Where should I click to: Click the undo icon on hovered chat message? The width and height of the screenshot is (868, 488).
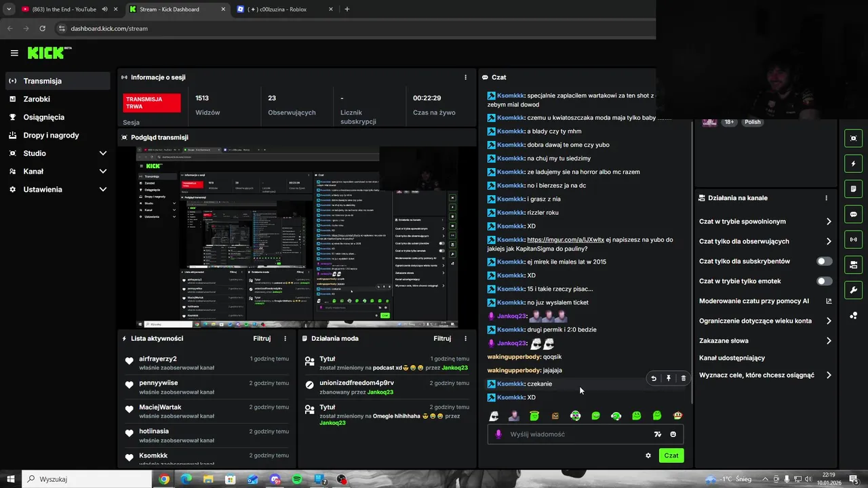click(654, 378)
